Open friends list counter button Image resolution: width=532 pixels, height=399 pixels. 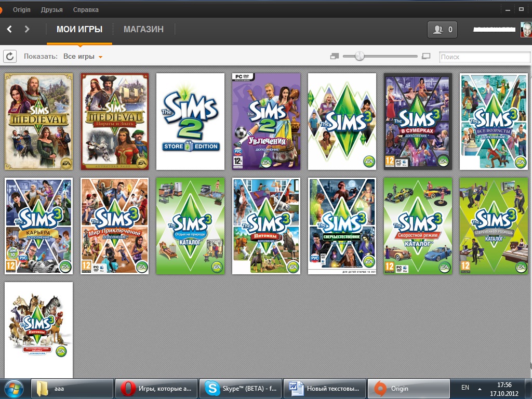[x=442, y=30]
